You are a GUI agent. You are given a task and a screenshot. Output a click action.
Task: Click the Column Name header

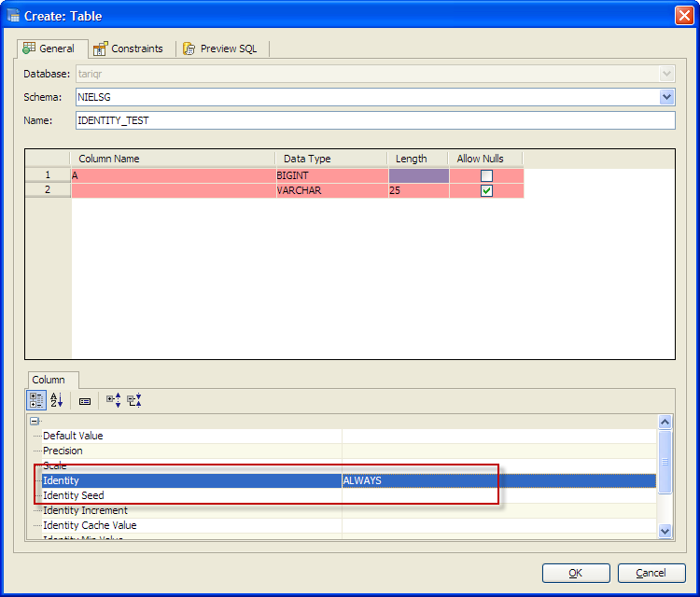coord(173,159)
